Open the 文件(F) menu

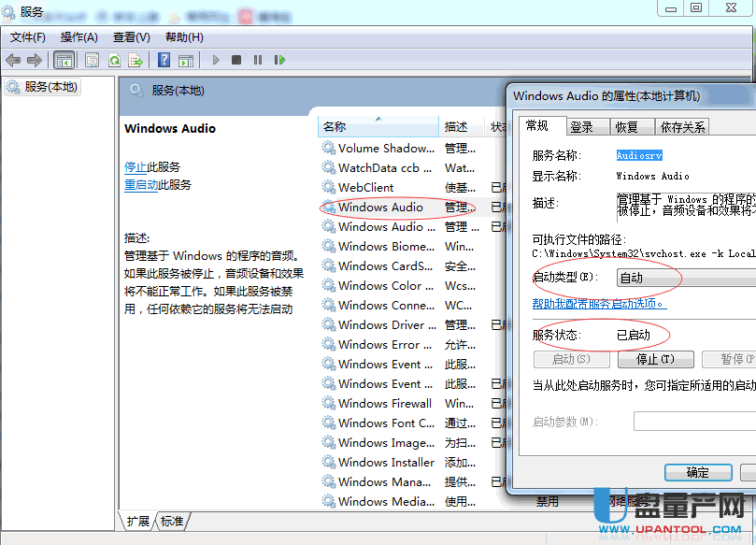(28, 37)
